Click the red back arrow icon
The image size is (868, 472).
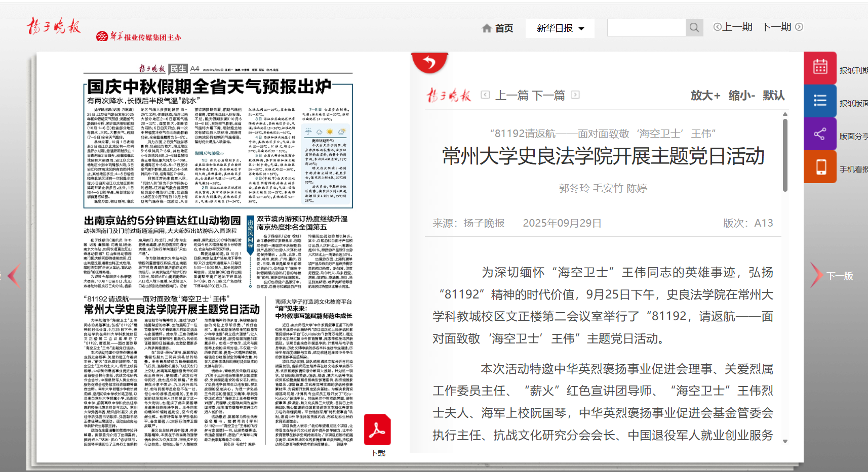[x=429, y=63]
